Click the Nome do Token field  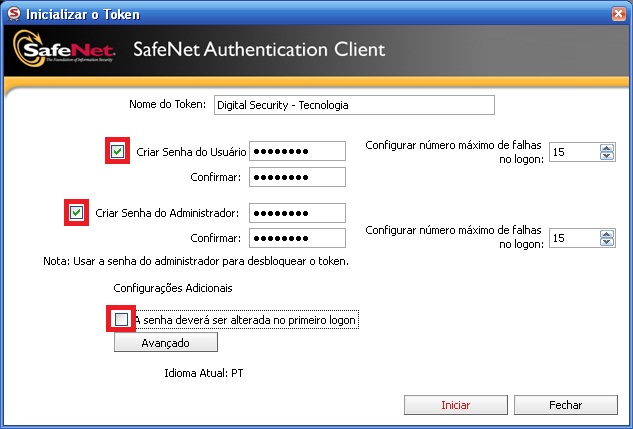tap(354, 105)
